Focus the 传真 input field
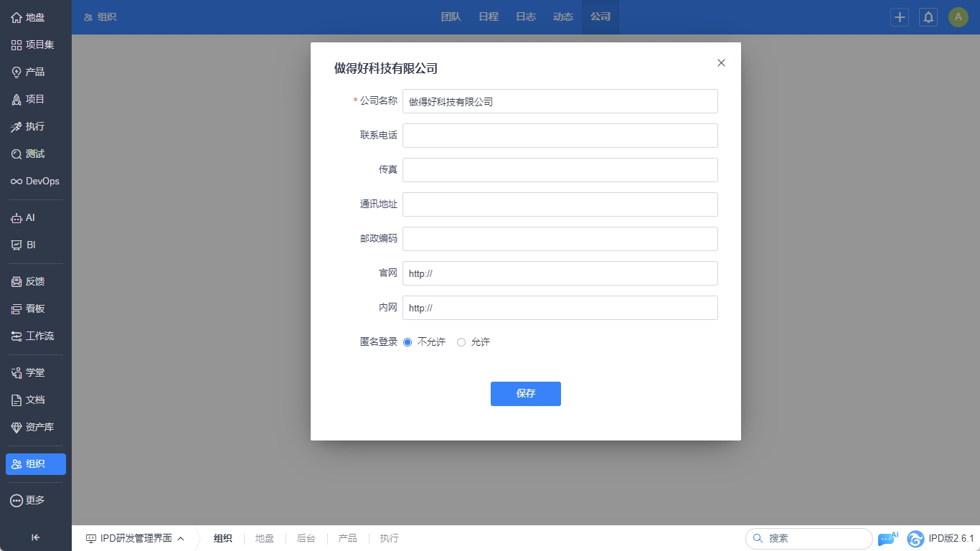This screenshot has width=980, height=551. (x=560, y=170)
